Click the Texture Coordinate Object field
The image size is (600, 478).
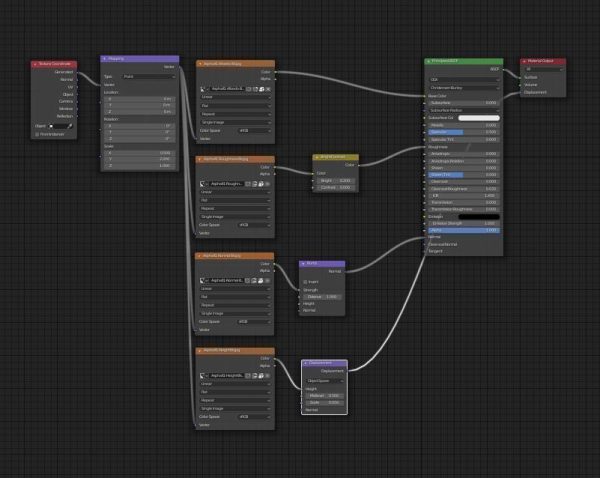click(x=60, y=126)
